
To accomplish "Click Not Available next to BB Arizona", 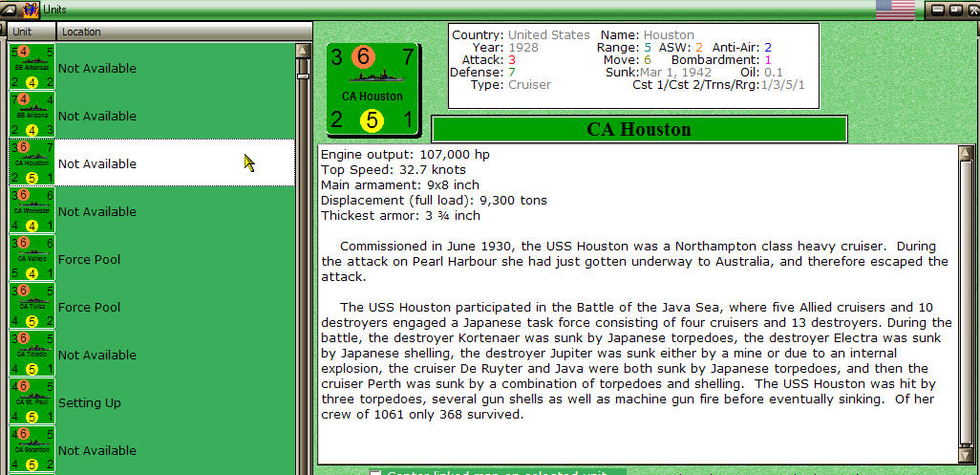I will coord(96,116).
